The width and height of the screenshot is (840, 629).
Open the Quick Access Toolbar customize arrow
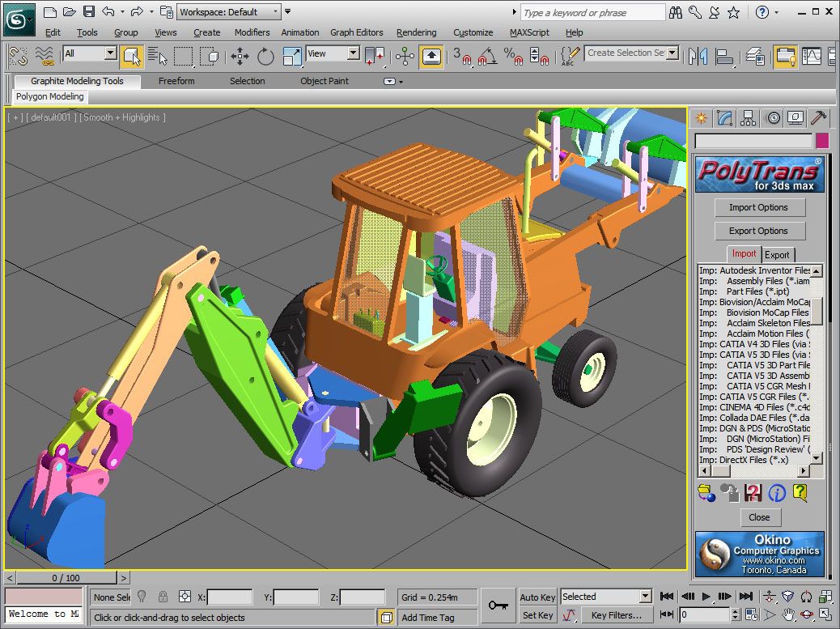(287, 11)
